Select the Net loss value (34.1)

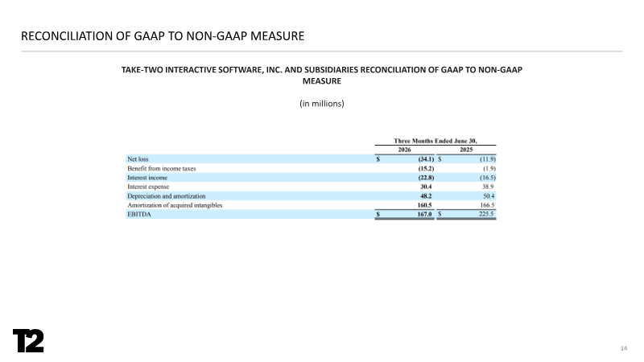coord(426,158)
